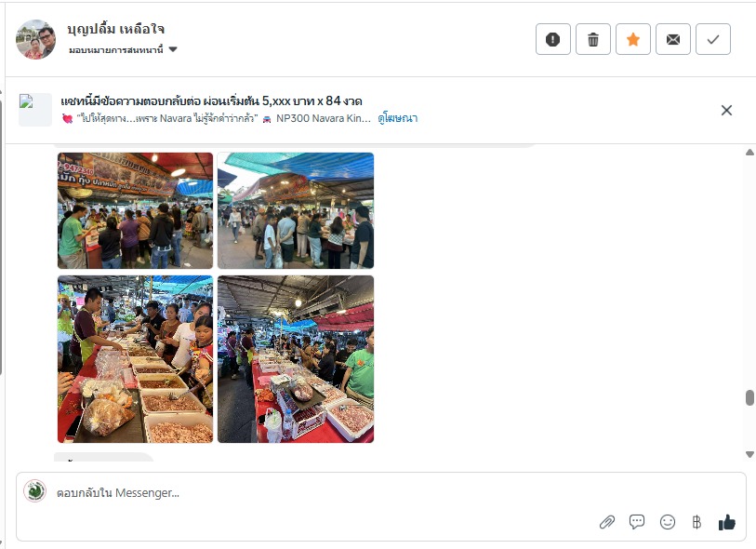The width and height of the screenshot is (756, 549).
Task: Mark conversation as spam with exclamation icon
Action: click(x=553, y=39)
